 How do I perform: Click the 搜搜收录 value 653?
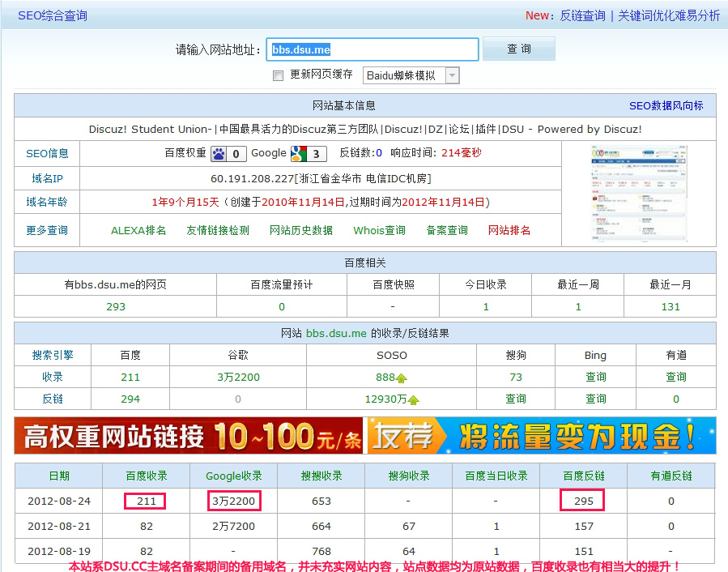(x=321, y=501)
